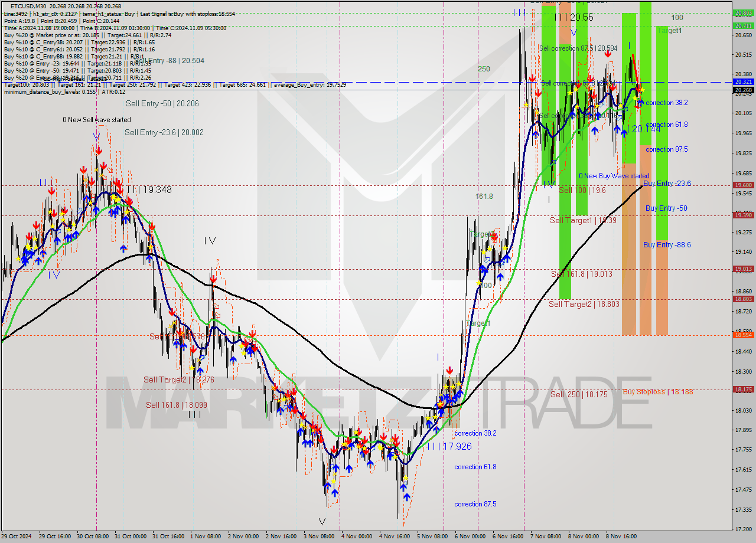Select the 'Sell 250 | 18.175' label
The width and height of the screenshot is (756, 543).
coord(579,394)
